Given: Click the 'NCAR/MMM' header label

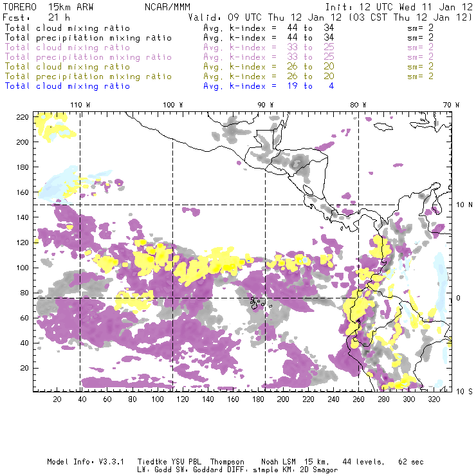Looking at the screenshot, I should [x=168, y=7].
